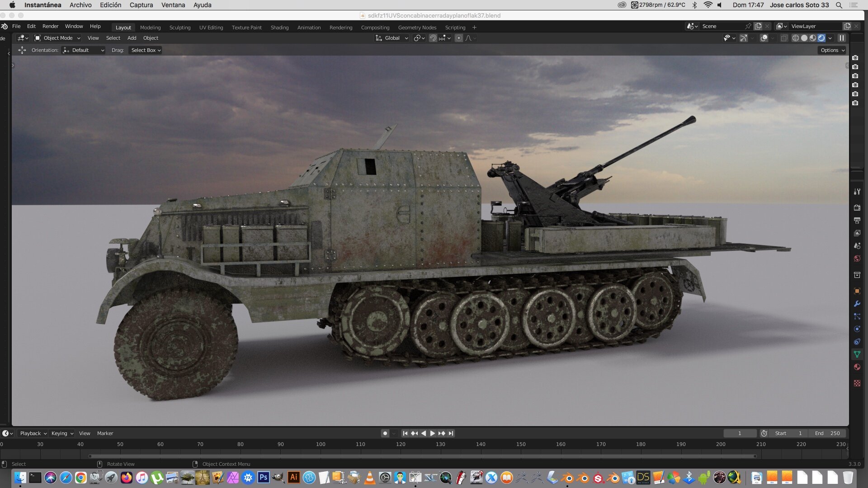Screen dimensions: 868x488
Task: Open the object visibility filter dropdown
Action: click(x=729, y=38)
